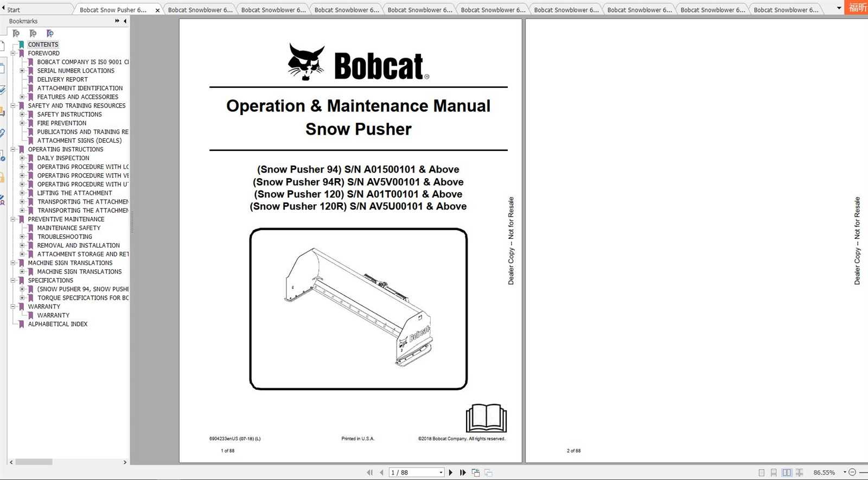Image resolution: width=868 pixels, height=480 pixels.
Task: Collapse the FOREWORD bookmark node
Action: pos(13,53)
